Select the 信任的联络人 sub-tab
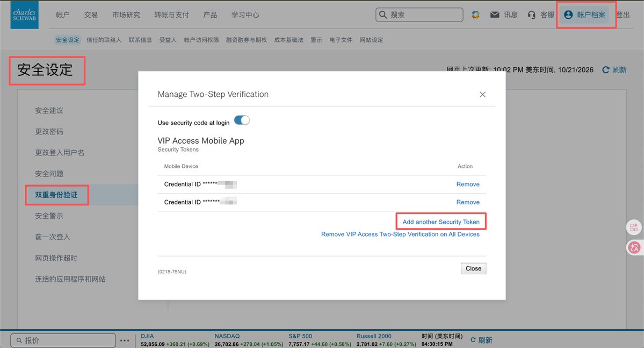This screenshot has width=644, height=348. tap(104, 40)
